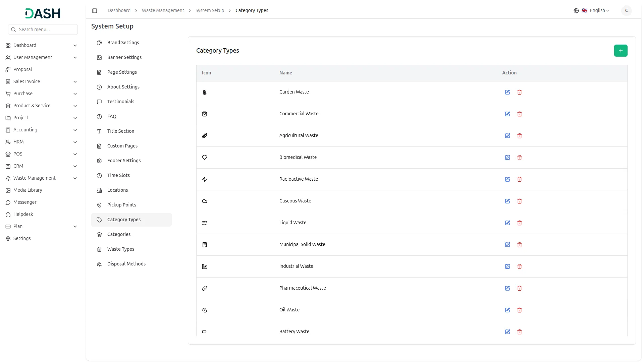Delete the Pharmaceutical Waste entry

click(x=520, y=288)
